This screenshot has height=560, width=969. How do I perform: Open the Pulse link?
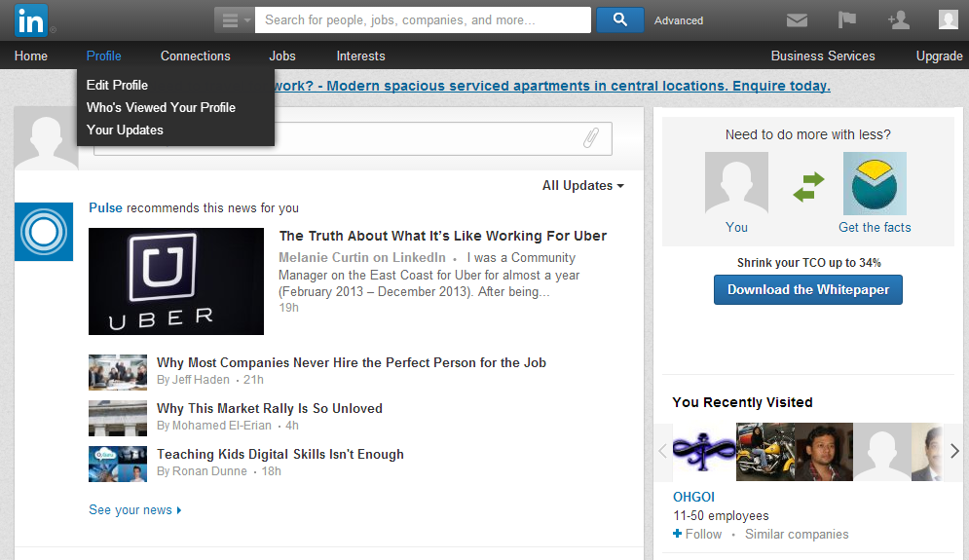[x=106, y=207]
